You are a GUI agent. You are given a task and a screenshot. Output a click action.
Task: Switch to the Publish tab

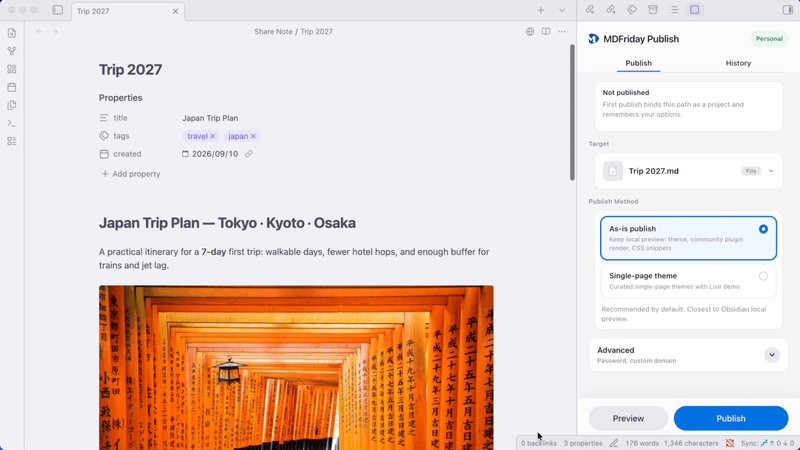[x=638, y=63]
